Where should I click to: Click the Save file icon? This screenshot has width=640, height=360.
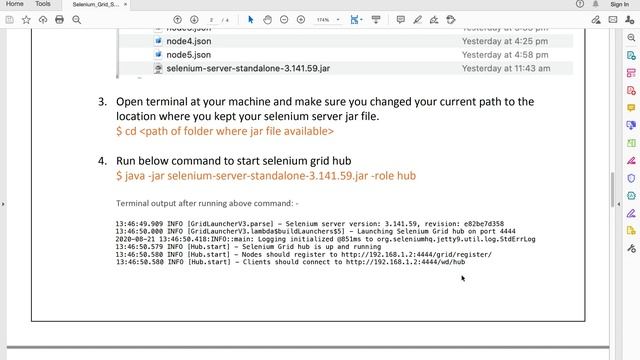[9, 20]
